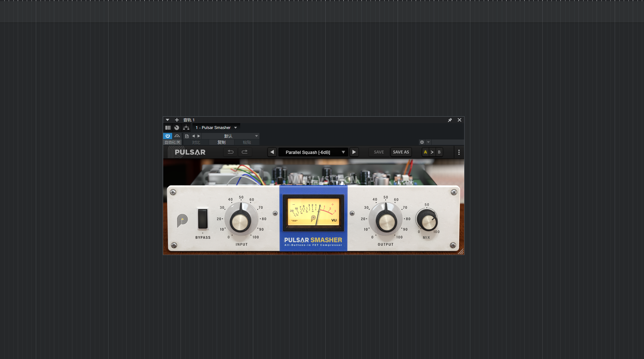Undo the last plugin change

[x=230, y=152]
